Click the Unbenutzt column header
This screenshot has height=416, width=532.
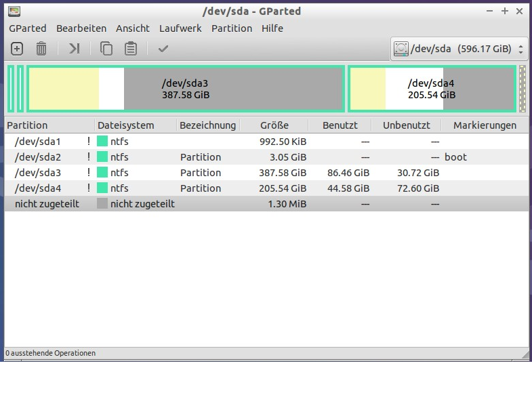click(x=407, y=125)
